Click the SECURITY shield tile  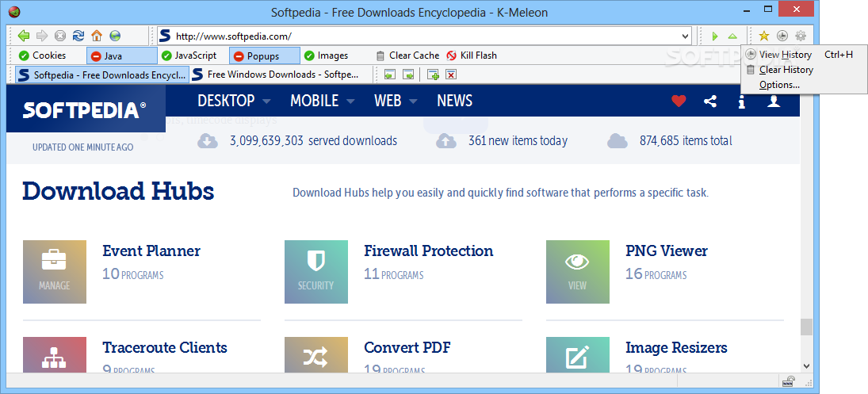[x=316, y=272]
